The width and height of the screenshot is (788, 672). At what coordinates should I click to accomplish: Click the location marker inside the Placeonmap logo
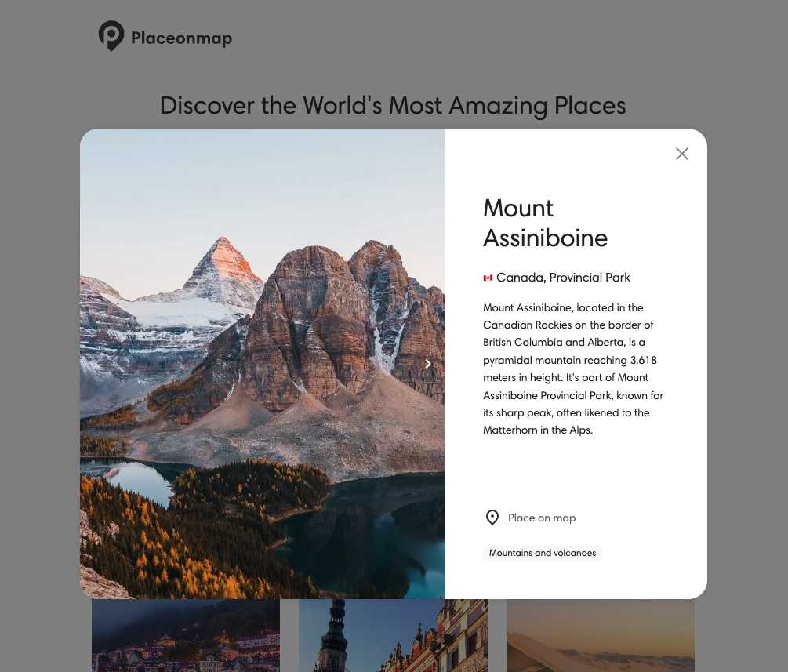111,35
